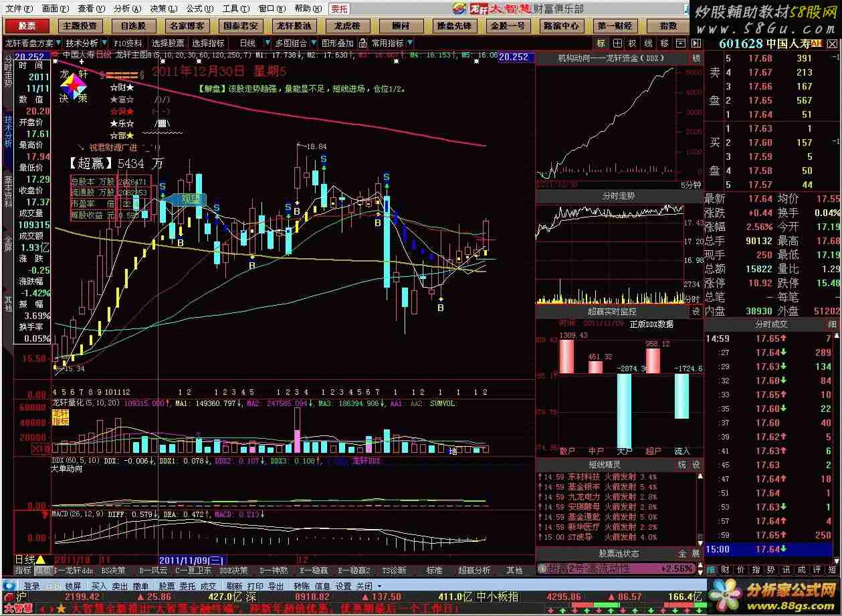Click the 移 icon in the chart toolbar
Viewport: 842px width, 616px height.
click(664, 43)
